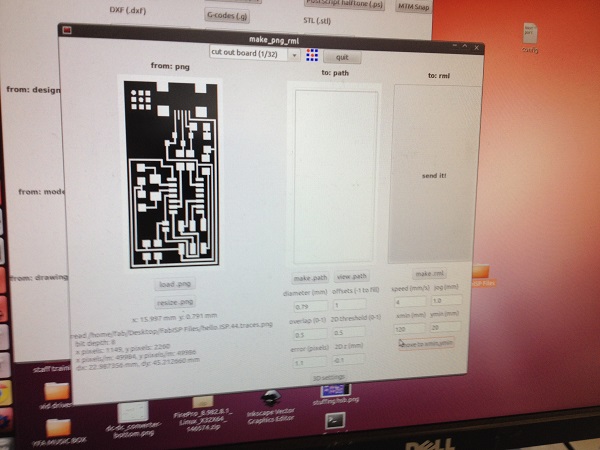Viewport: 600px width, 450px height.
Task: Click the view .path button
Action: pyautogui.click(x=351, y=276)
